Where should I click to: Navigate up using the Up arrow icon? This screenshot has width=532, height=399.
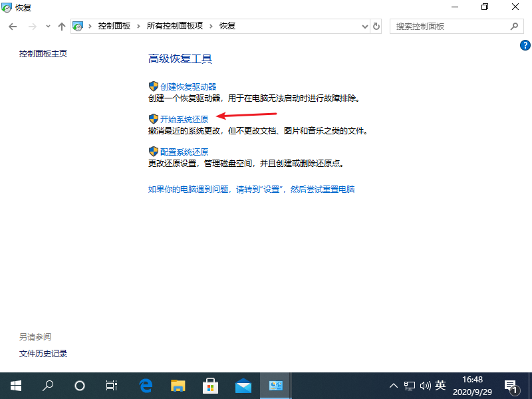pos(62,26)
